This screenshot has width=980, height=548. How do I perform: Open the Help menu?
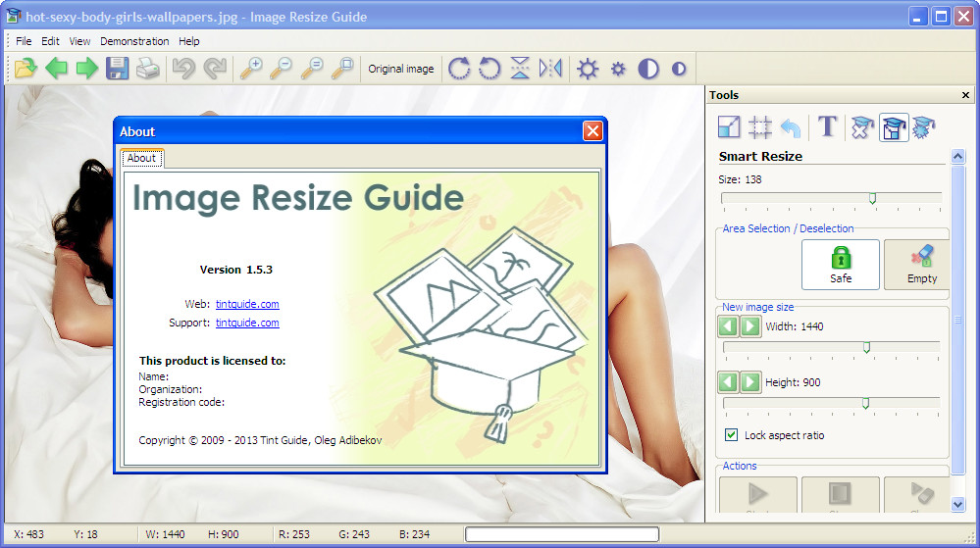[188, 41]
